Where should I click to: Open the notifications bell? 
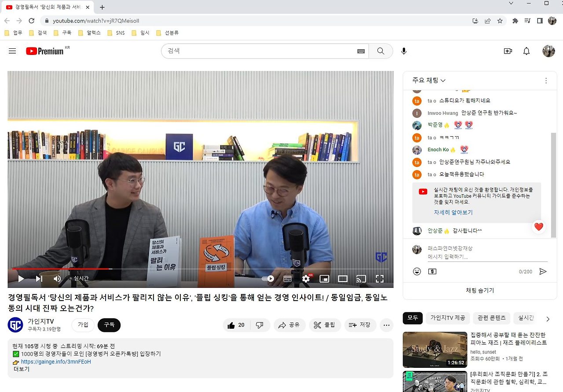point(526,51)
